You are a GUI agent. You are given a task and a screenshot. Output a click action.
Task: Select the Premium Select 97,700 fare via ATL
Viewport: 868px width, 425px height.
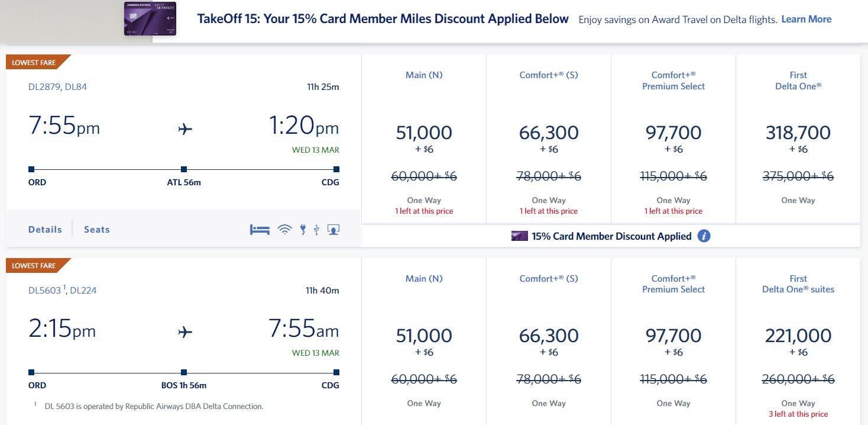tap(673, 133)
